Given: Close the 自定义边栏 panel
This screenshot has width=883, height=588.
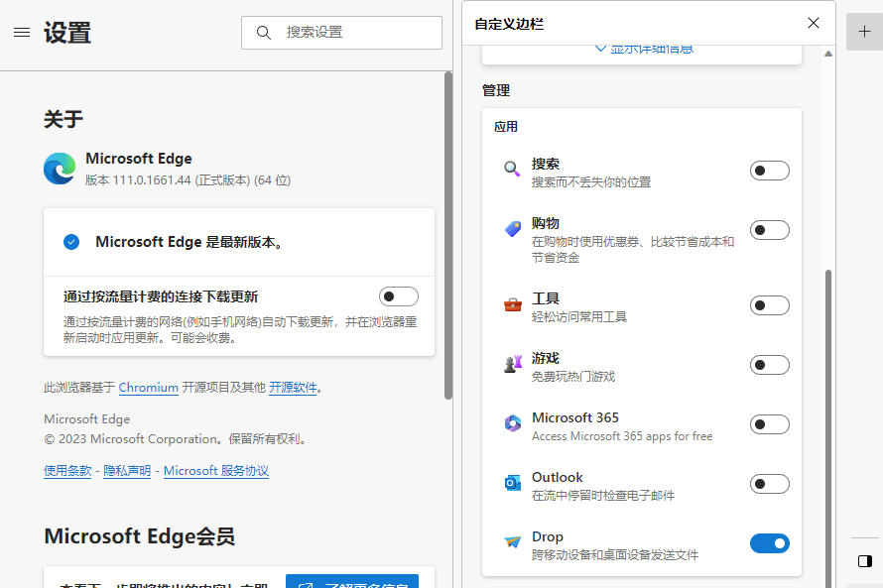Looking at the screenshot, I should coord(814,23).
